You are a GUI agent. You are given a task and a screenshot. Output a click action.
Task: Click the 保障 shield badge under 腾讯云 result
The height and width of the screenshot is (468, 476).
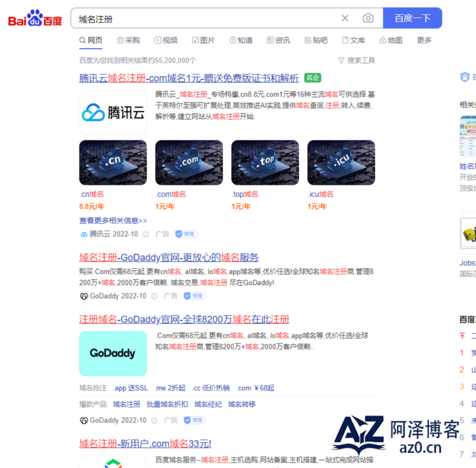coord(186,234)
